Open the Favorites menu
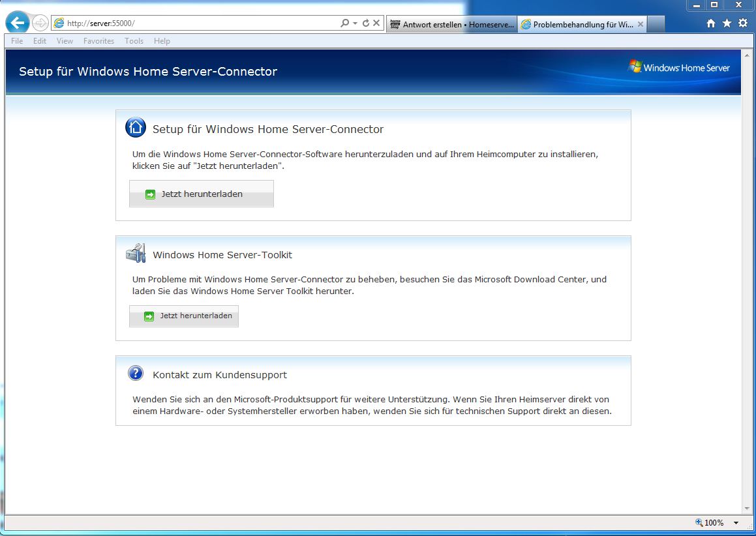The width and height of the screenshot is (756, 536). tap(98, 41)
